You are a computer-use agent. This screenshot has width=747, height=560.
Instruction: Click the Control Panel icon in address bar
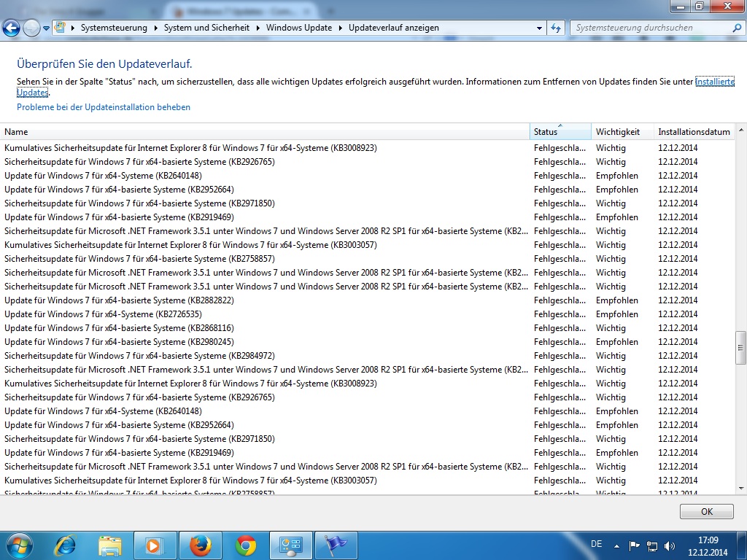click(60, 27)
